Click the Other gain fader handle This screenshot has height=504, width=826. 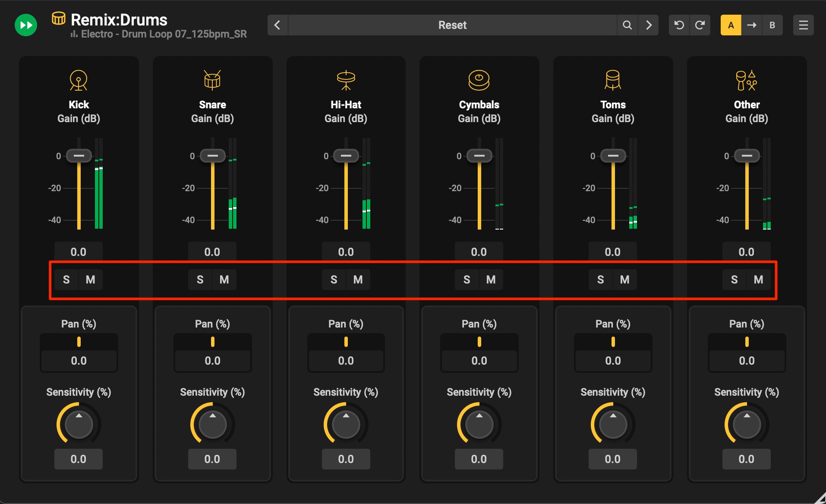point(747,155)
